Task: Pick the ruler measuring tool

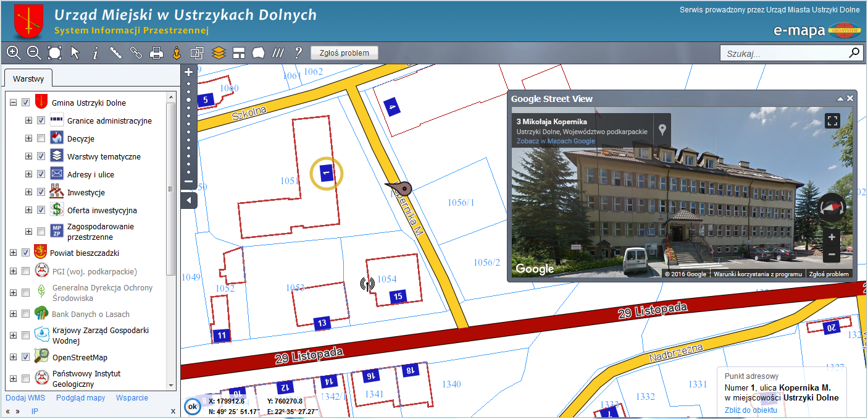Action: click(x=115, y=53)
